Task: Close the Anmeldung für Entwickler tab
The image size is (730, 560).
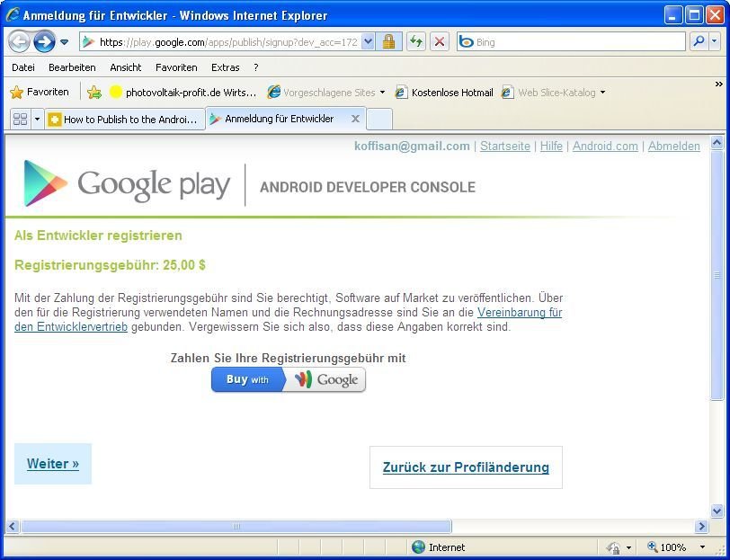Action: [355, 119]
